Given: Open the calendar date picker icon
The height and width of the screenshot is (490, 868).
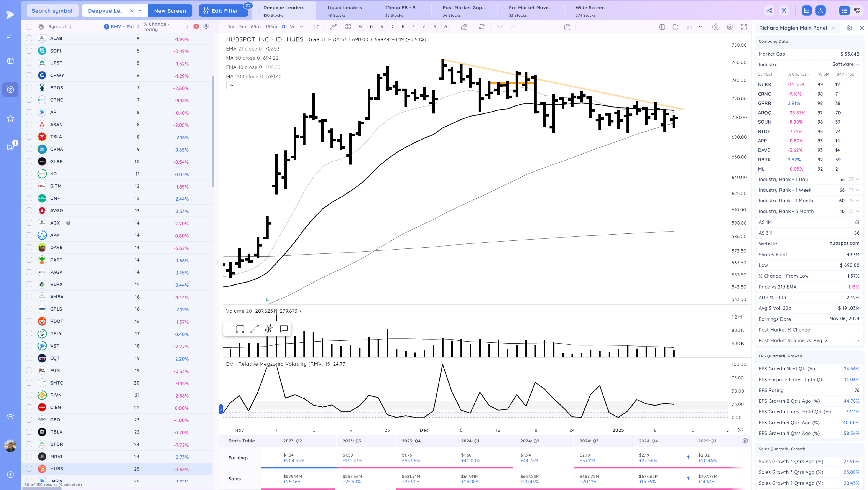Looking at the screenshot, I should coord(567,27).
